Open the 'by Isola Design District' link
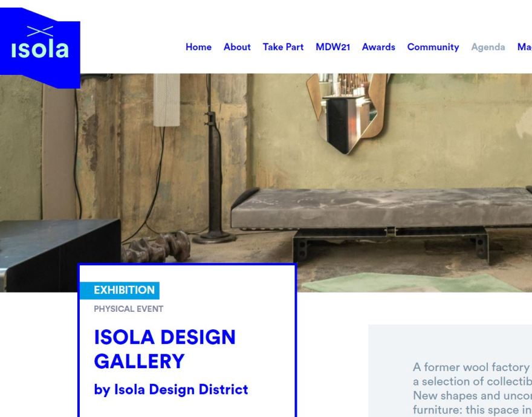532x417 pixels. pyautogui.click(x=171, y=390)
